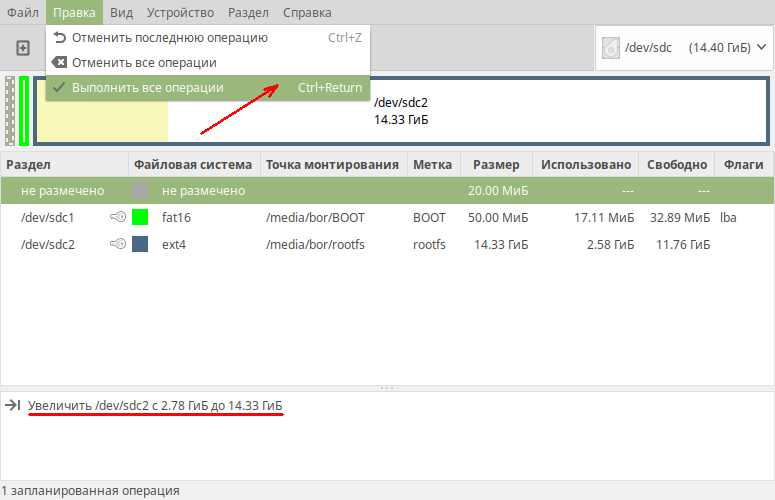The height and width of the screenshot is (500, 775).
Task: Sort by the Раздел column header
Action: coord(64,165)
